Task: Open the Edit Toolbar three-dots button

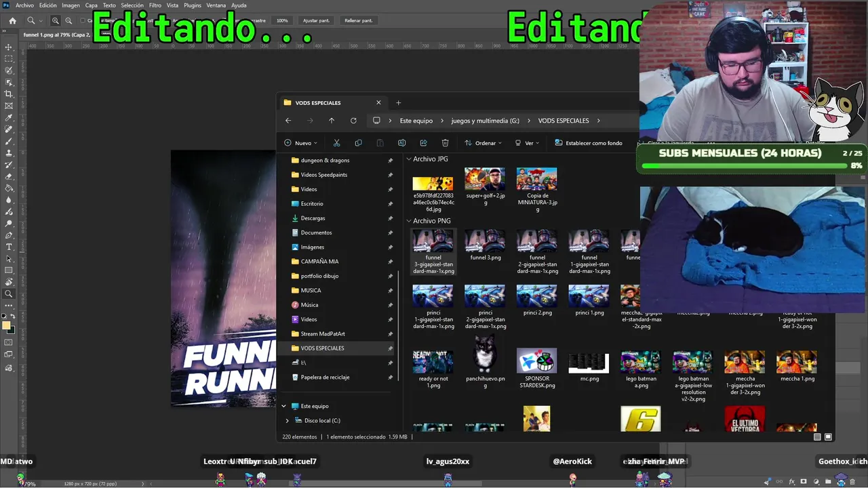Action: [x=9, y=306]
